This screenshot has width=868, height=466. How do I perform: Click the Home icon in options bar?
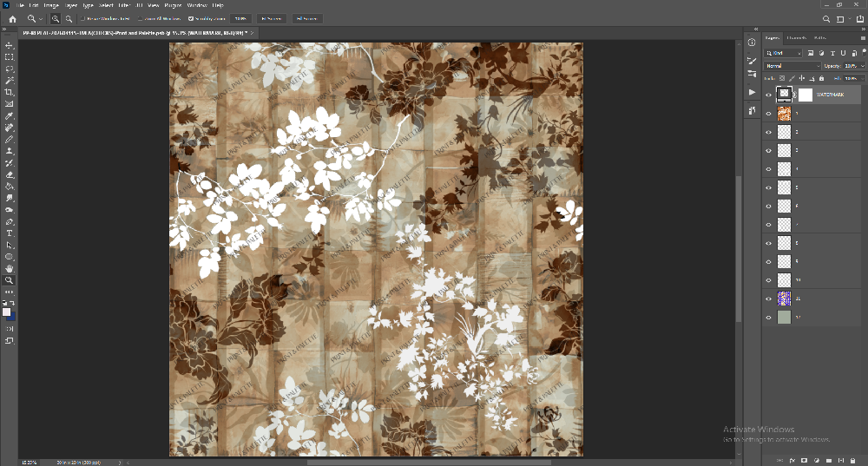click(12, 19)
